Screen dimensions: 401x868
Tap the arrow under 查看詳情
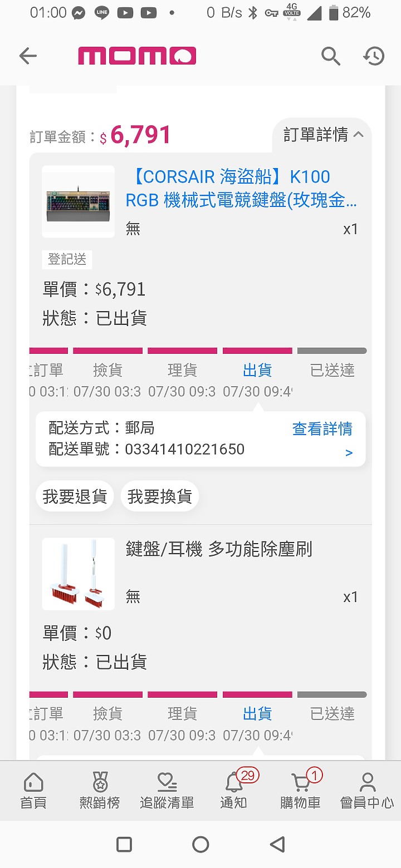[349, 453]
